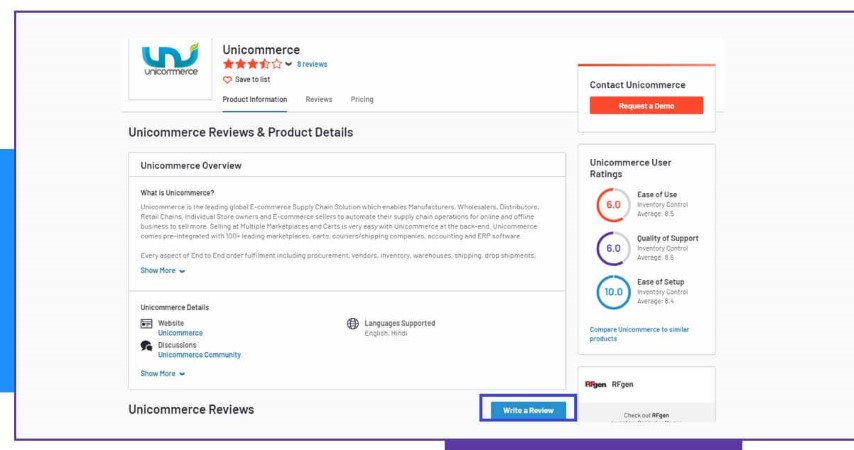Click the Ease of Setup 10.0 rating circle
This screenshot has width=854, height=450.
[x=613, y=292]
